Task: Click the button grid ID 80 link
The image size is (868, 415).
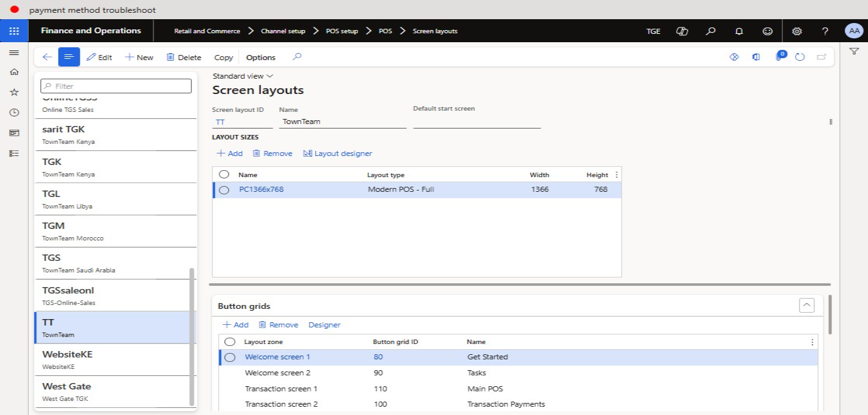Action: click(x=378, y=357)
